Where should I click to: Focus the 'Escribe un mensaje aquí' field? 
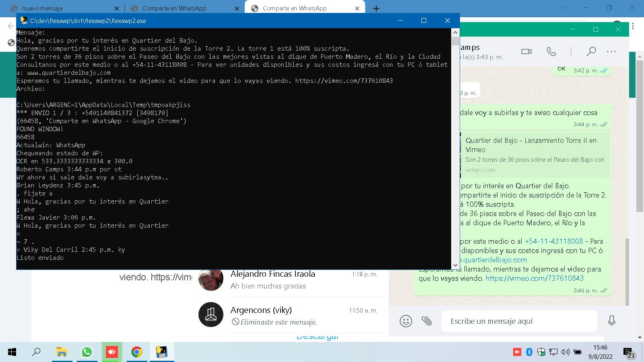(x=519, y=321)
